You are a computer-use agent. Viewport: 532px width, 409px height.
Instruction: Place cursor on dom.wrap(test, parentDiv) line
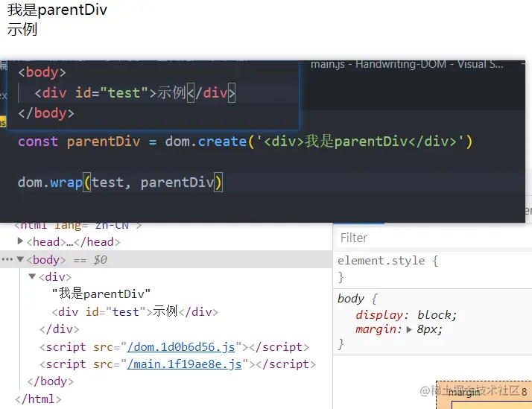120,183
